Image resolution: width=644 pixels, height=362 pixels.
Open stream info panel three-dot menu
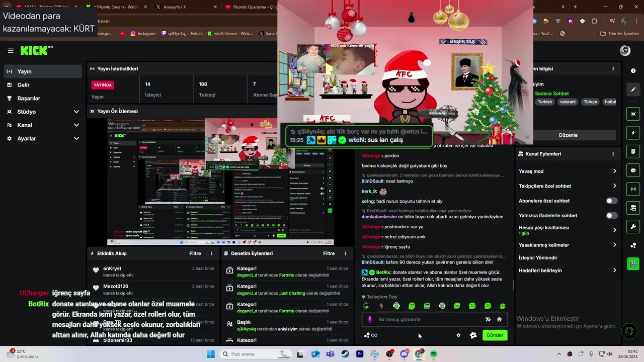613,69
